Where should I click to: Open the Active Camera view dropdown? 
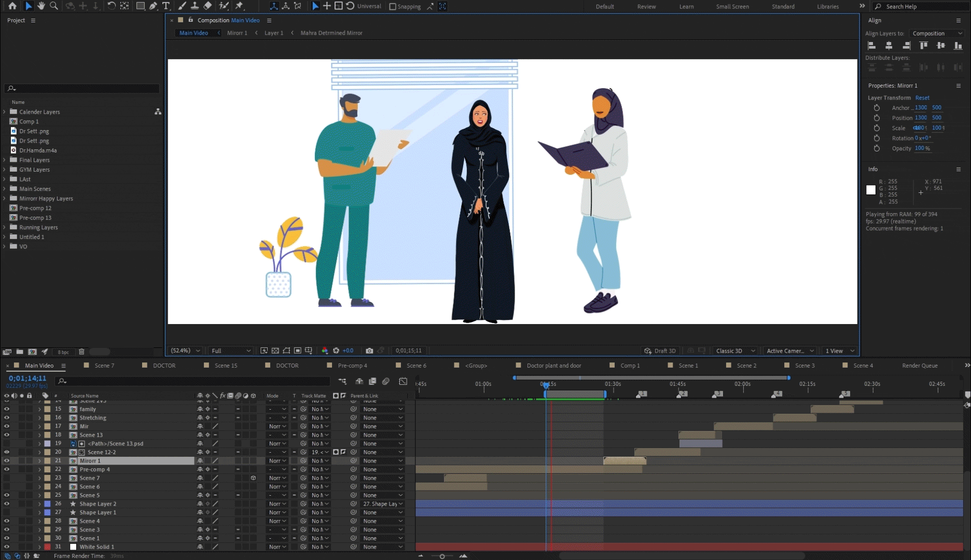click(790, 351)
